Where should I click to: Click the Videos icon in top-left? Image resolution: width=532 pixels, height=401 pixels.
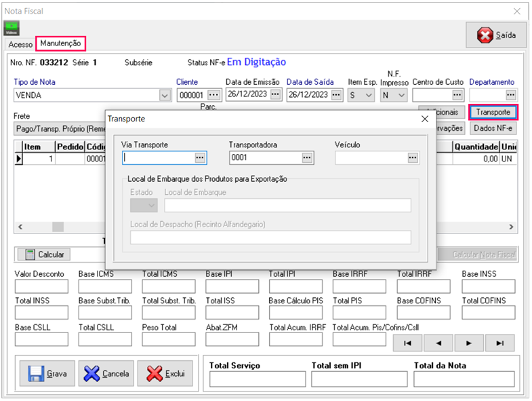point(12,28)
